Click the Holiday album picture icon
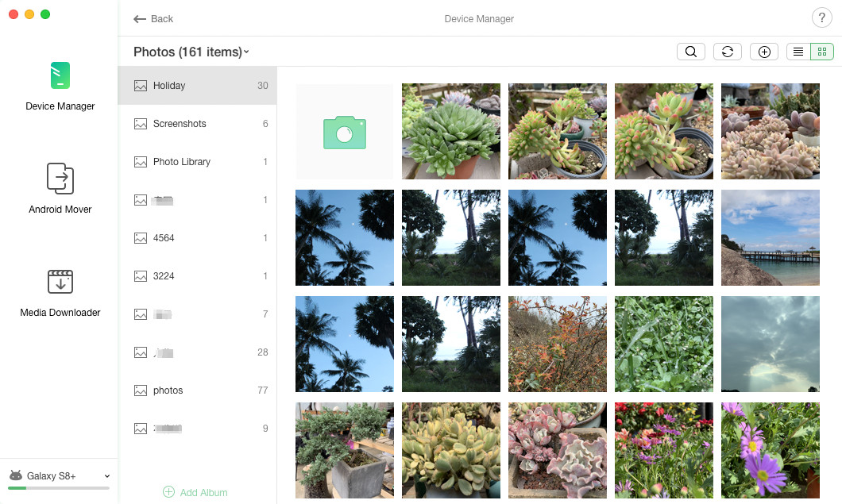The width and height of the screenshot is (842, 504). [140, 86]
